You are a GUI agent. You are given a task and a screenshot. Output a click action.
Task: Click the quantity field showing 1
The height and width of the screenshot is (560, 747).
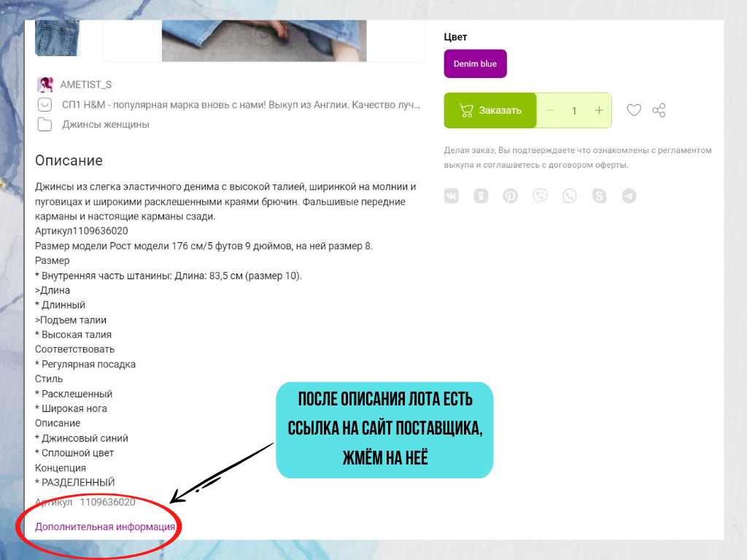[x=574, y=111]
